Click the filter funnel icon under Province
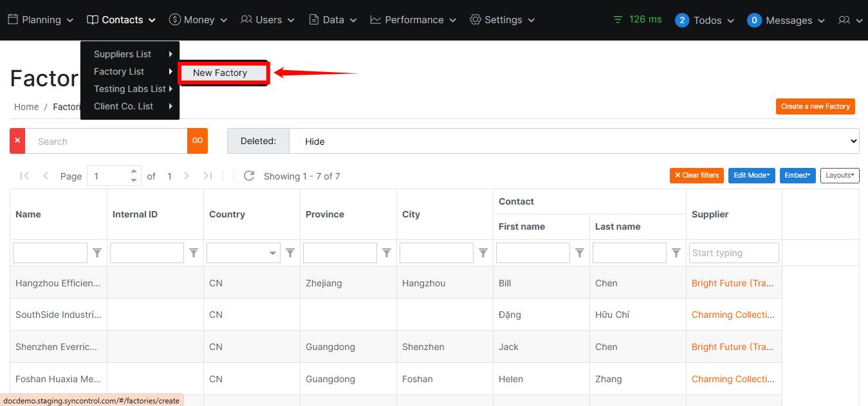Image resolution: width=868 pixels, height=406 pixels. [387, 254]
